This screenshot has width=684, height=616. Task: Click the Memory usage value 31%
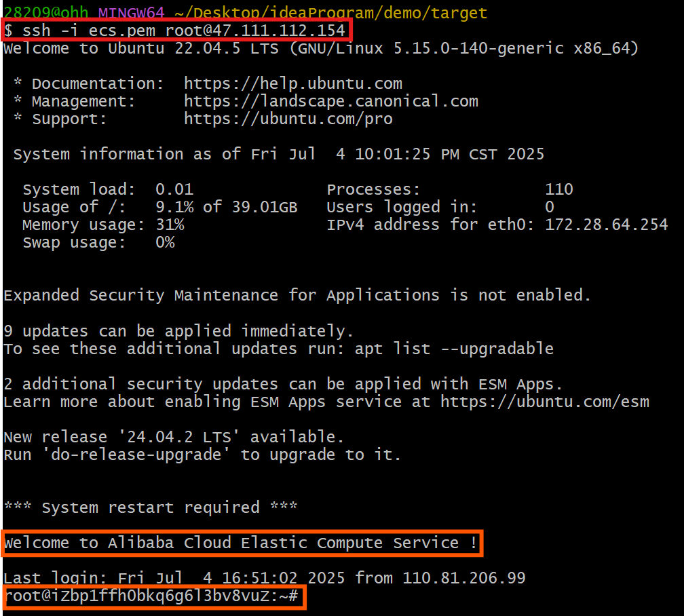click(x=170, y=225)
